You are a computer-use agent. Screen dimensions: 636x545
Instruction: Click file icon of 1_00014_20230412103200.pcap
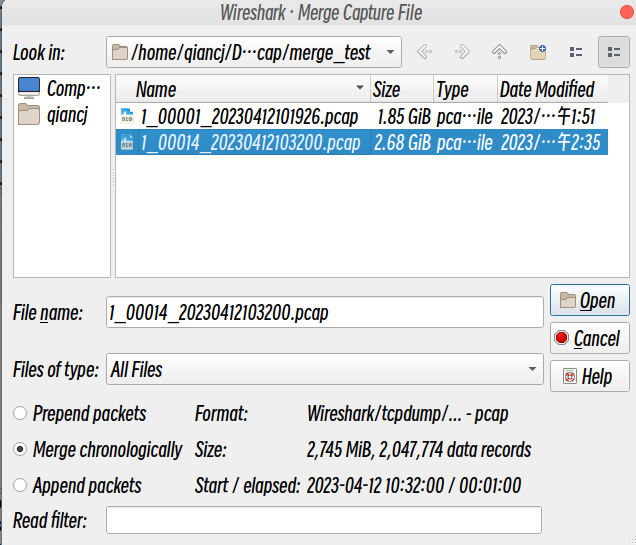coord(127,142)
